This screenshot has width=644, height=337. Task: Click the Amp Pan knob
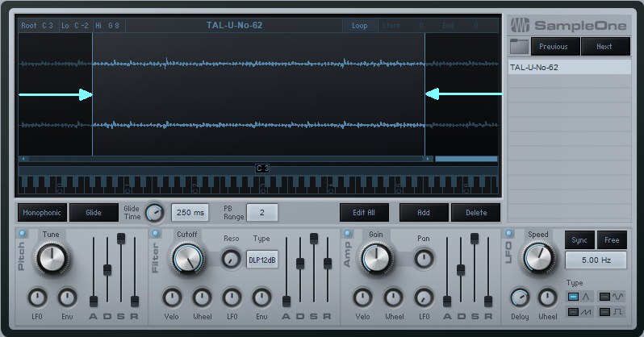(x=424, y=259)
